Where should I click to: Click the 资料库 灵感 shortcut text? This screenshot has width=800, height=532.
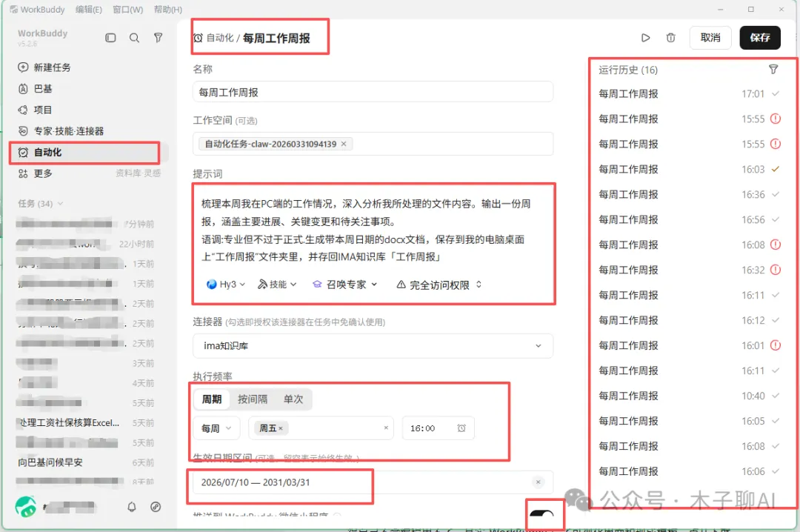click(138, 173)
